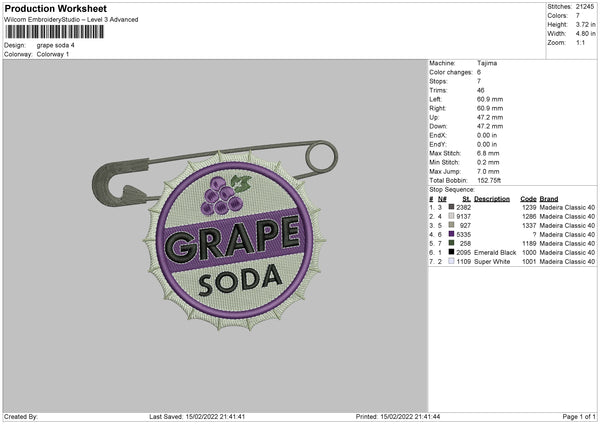
Task: Click the EndX value 0.00 in
Action: point(487,135)
